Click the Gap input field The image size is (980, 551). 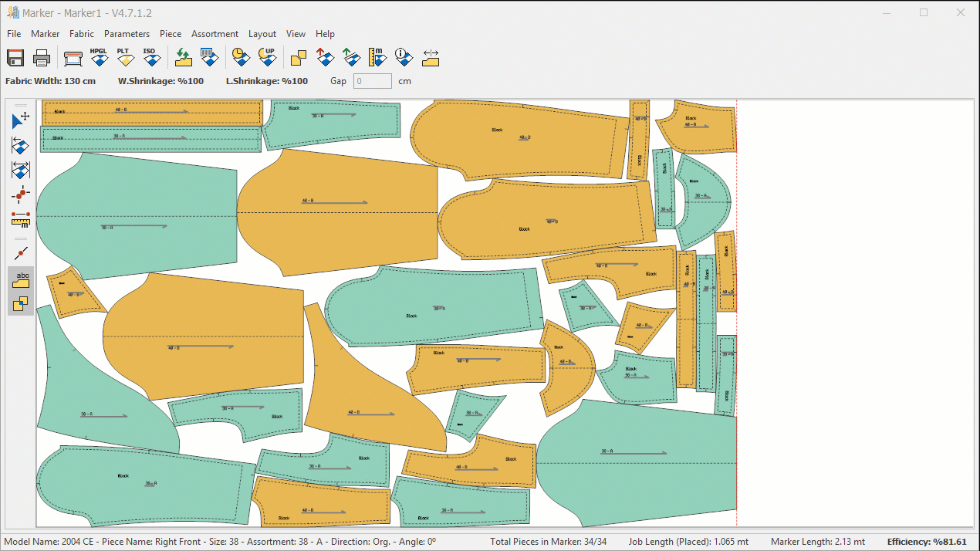pos(372,81)
